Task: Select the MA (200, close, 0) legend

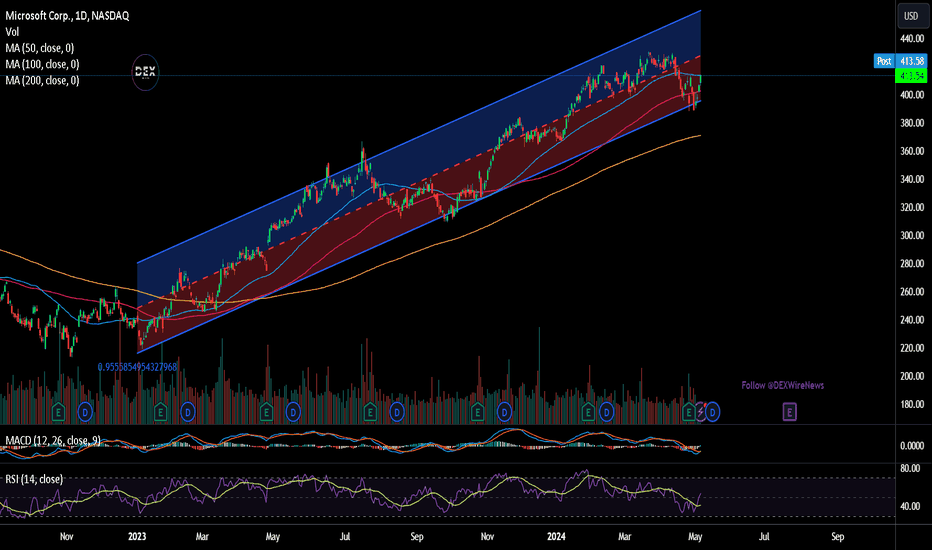Action: click(42, 80)
